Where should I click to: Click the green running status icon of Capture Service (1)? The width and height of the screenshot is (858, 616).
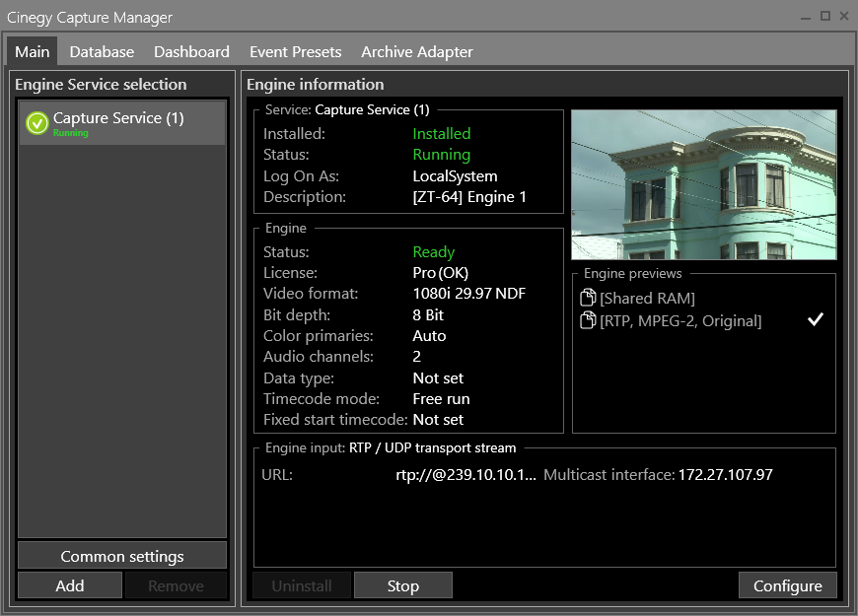(37, 123)
